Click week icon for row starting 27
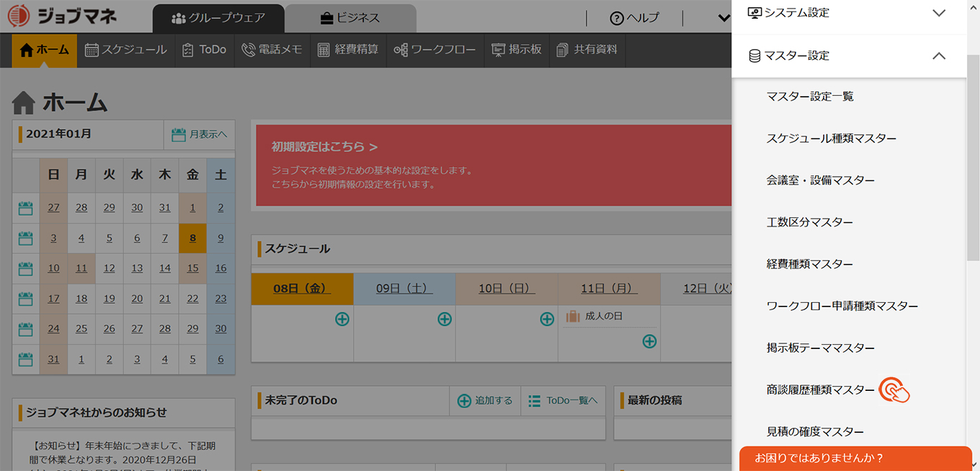 click(26, 208)
